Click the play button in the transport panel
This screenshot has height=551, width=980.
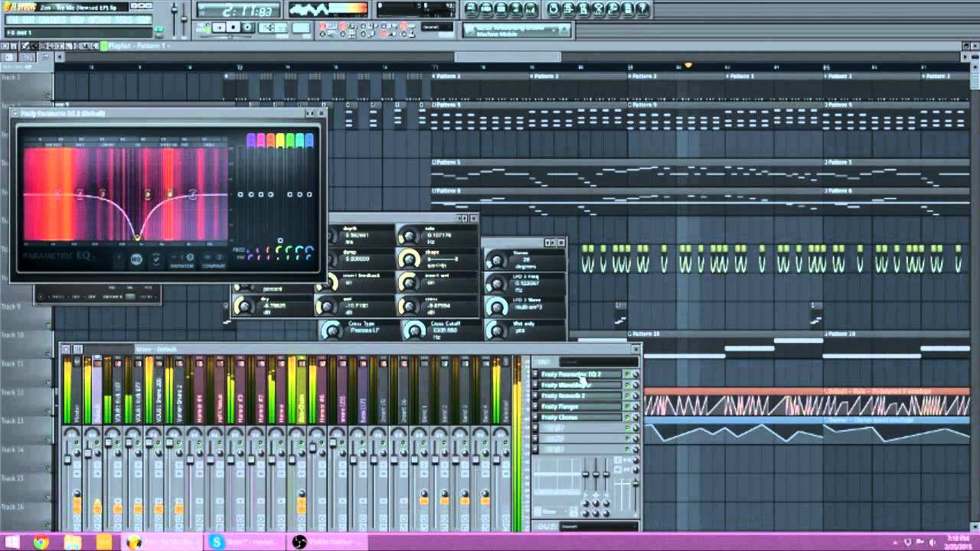(220, 28)
